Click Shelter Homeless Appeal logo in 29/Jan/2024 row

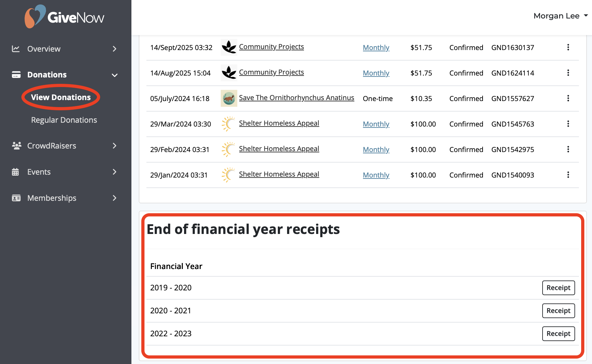[228, 175]
